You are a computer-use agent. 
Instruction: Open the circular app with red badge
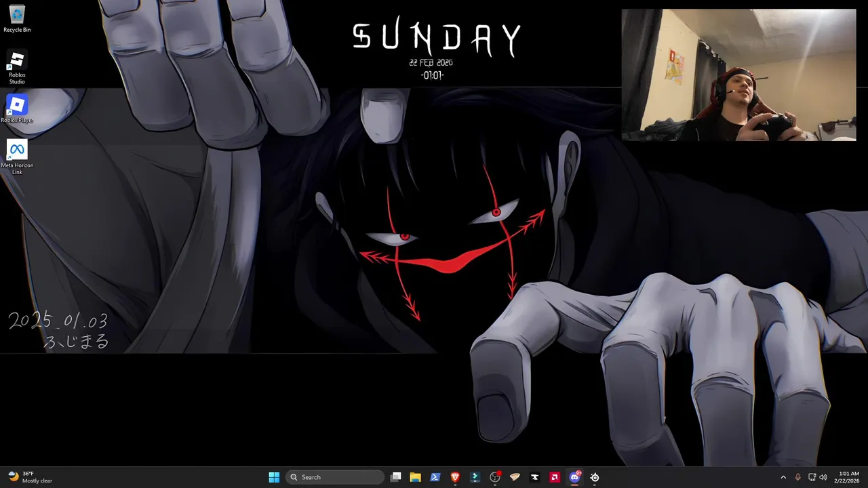495,477
